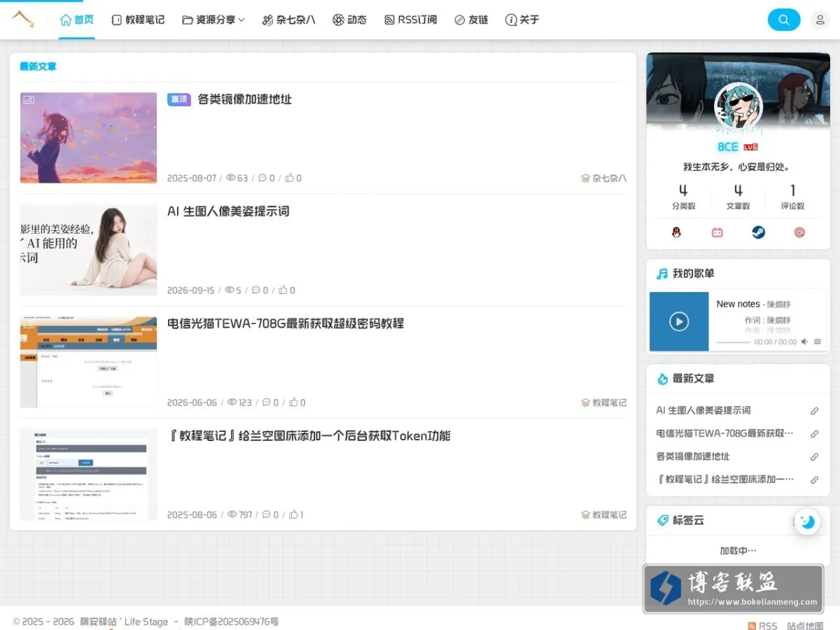Open 关于 navigation item
Screen dimensions: 840x630
click(x=522, y=20)
